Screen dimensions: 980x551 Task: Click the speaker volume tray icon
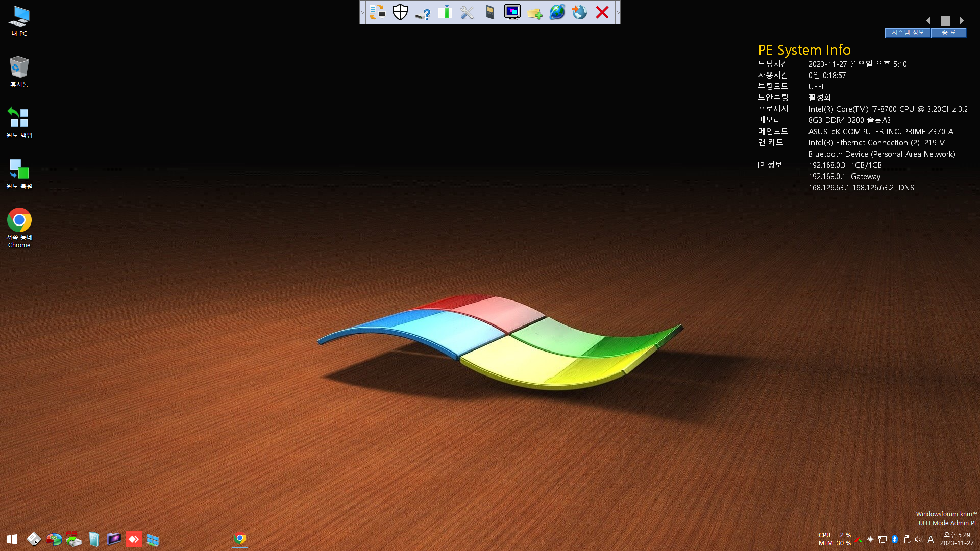[919, 539]
